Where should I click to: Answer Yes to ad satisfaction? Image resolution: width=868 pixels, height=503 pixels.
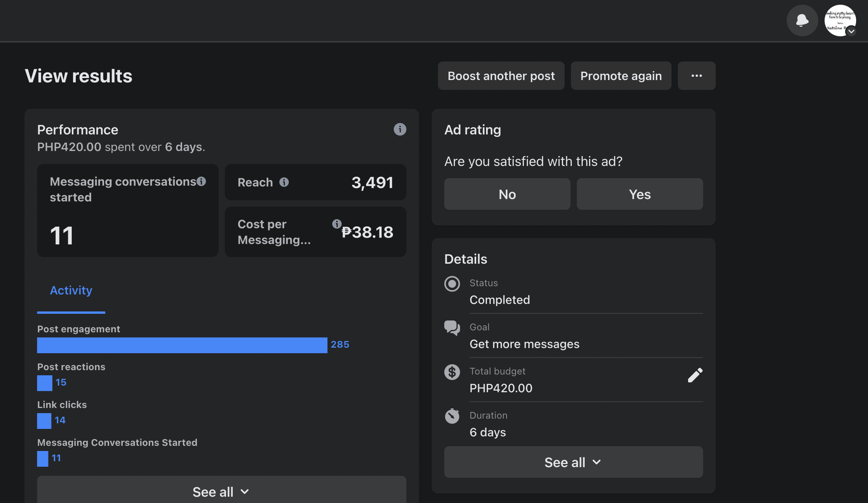[x=640, y=194]
